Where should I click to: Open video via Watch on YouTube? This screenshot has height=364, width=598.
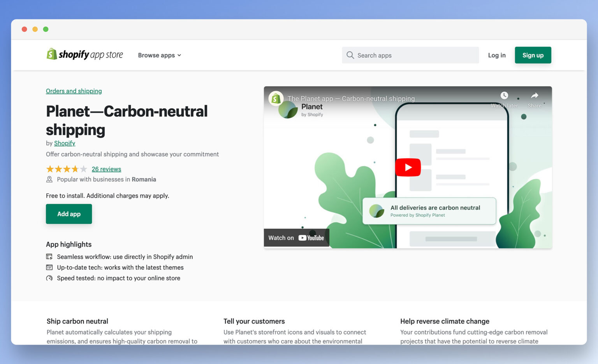tap(296, 238)
